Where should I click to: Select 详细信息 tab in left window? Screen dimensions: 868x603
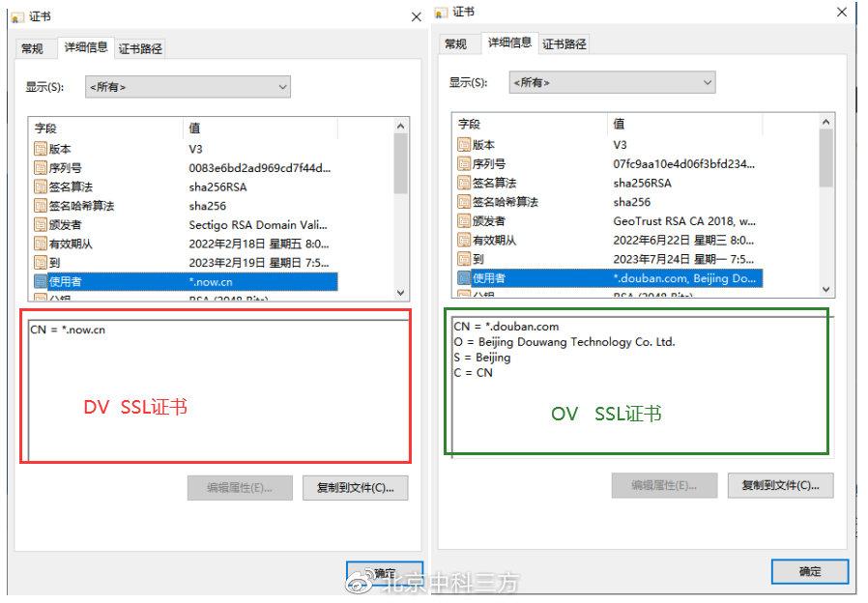pos(86,47)
